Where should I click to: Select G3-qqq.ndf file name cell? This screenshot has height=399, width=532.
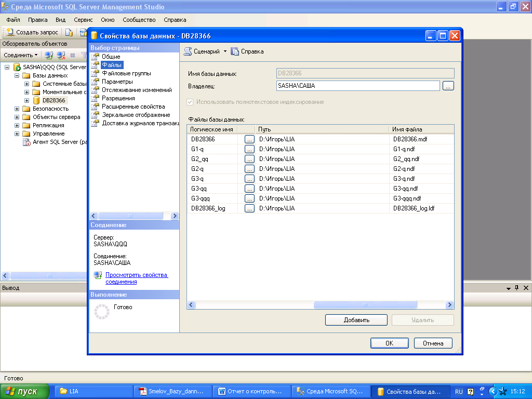(x=421, y=198)
